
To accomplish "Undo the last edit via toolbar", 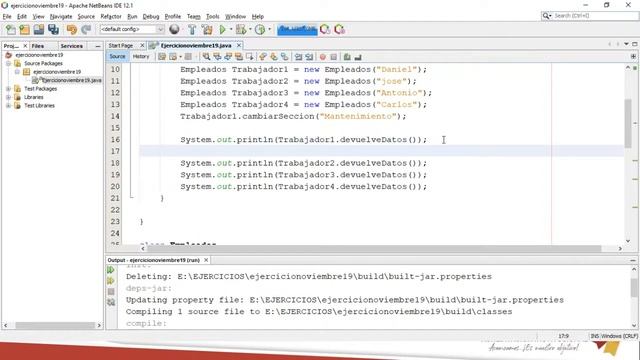I will [x=71, y=29].
